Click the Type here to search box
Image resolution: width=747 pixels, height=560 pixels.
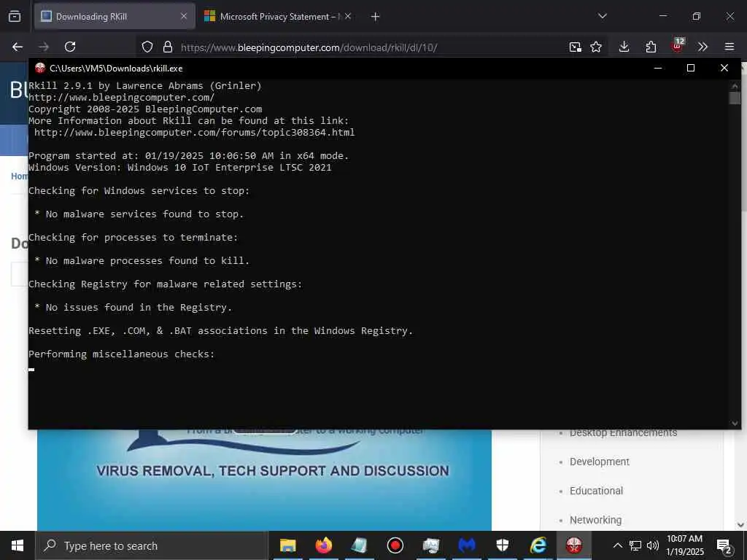[152, 545]
